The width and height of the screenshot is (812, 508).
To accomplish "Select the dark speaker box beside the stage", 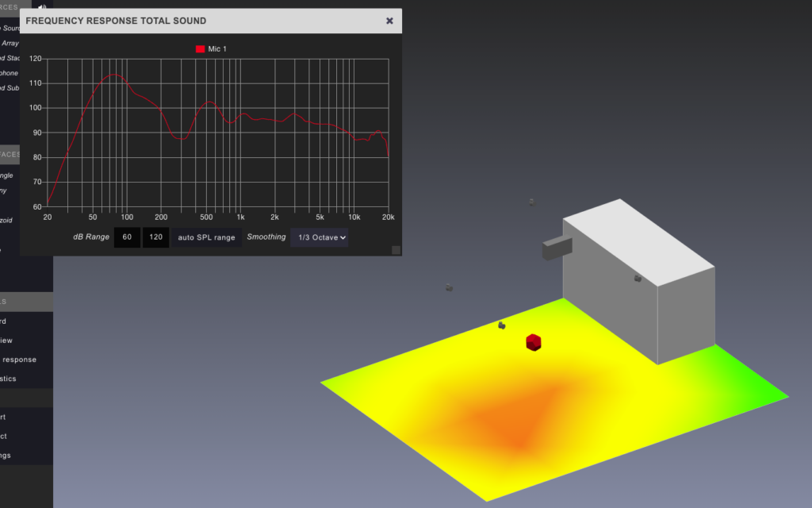I will (x=557, y=248).
